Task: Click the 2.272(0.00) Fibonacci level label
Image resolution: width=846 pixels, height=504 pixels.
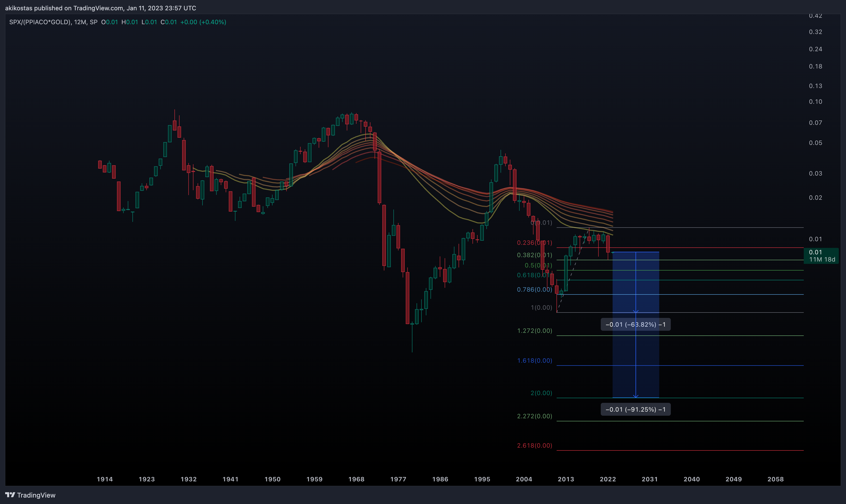Action: (535, 416)
